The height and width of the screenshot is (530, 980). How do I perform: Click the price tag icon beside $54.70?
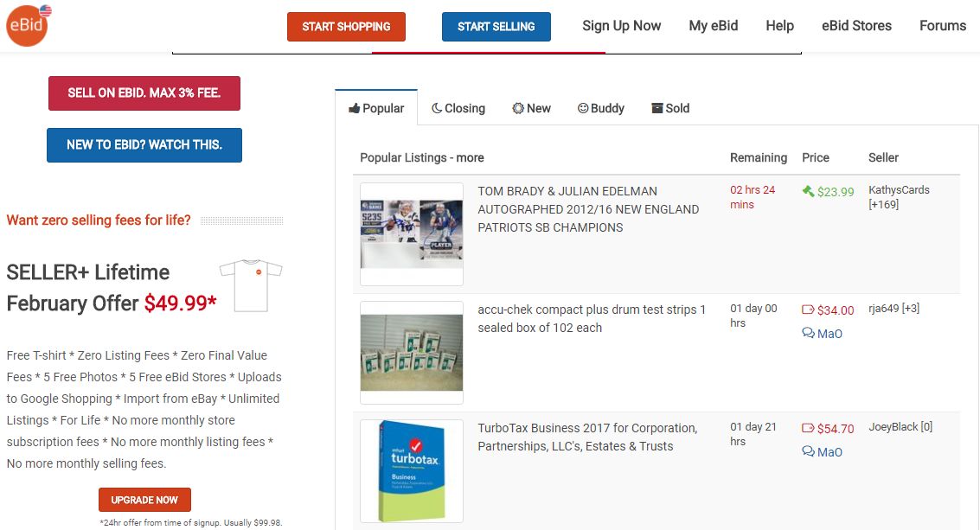808,428
